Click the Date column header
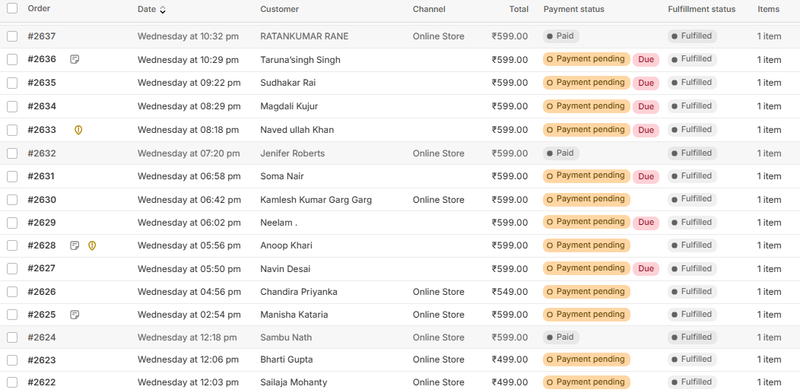 [147, 9]
